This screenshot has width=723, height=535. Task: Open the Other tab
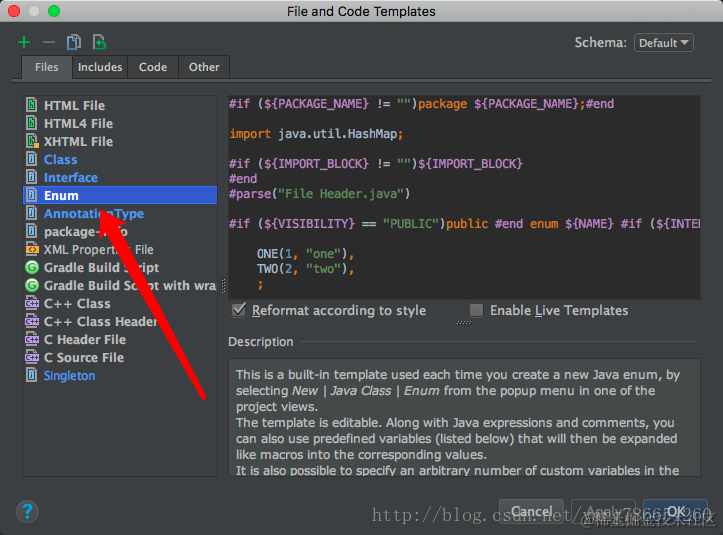coord(204,67)
